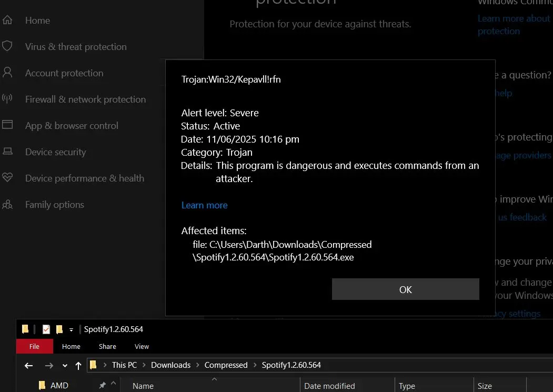Click the person icon for Account protection
Screen dimensions: 553x392
7,72
